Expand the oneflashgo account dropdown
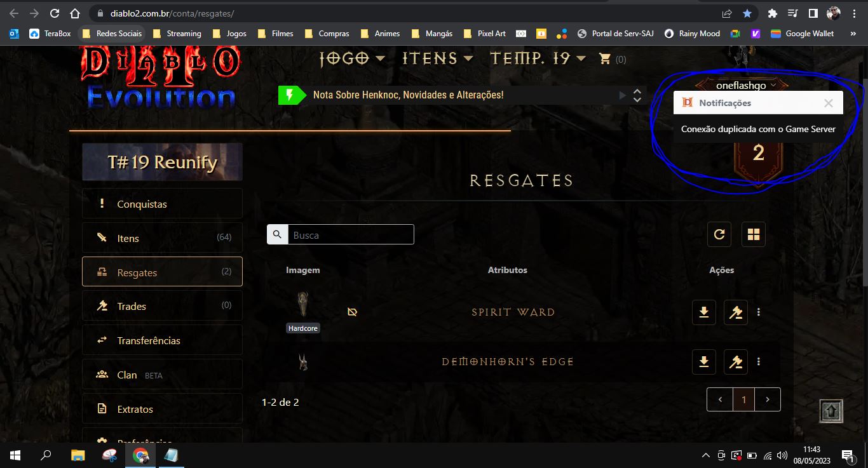868x468 pixels. click(x=745, y=85)
